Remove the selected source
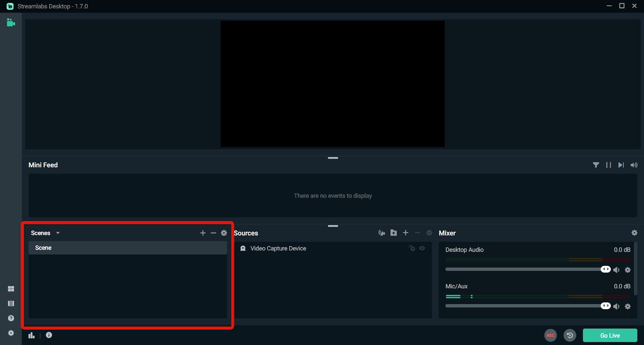 (417, 233)
